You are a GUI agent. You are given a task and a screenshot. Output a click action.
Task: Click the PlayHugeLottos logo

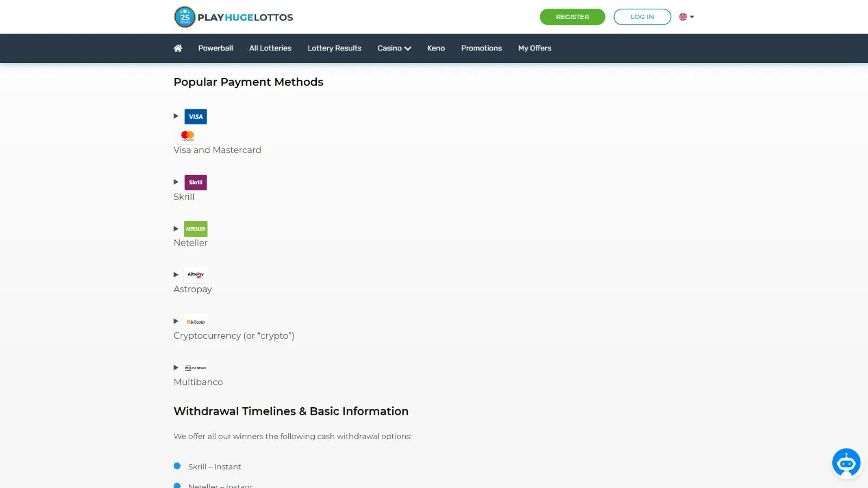233,17
